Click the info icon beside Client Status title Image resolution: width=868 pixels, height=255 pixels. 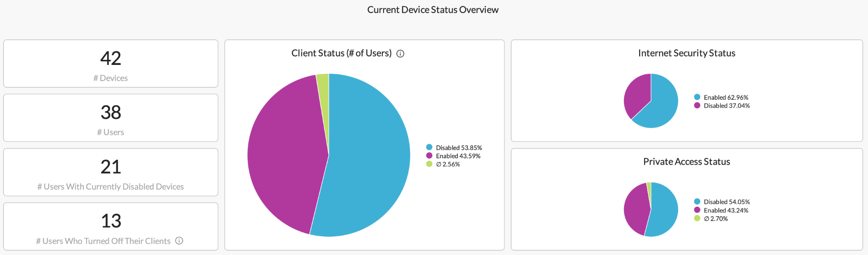(x=401, y=54)
